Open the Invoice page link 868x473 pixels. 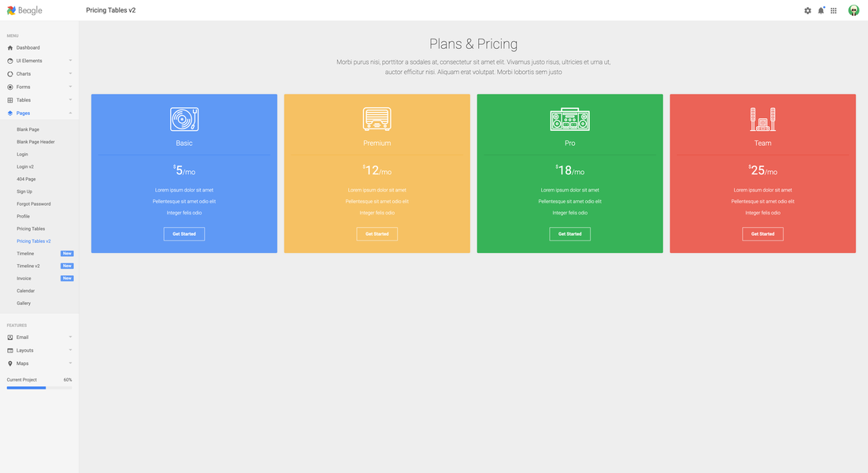point(24,278)
